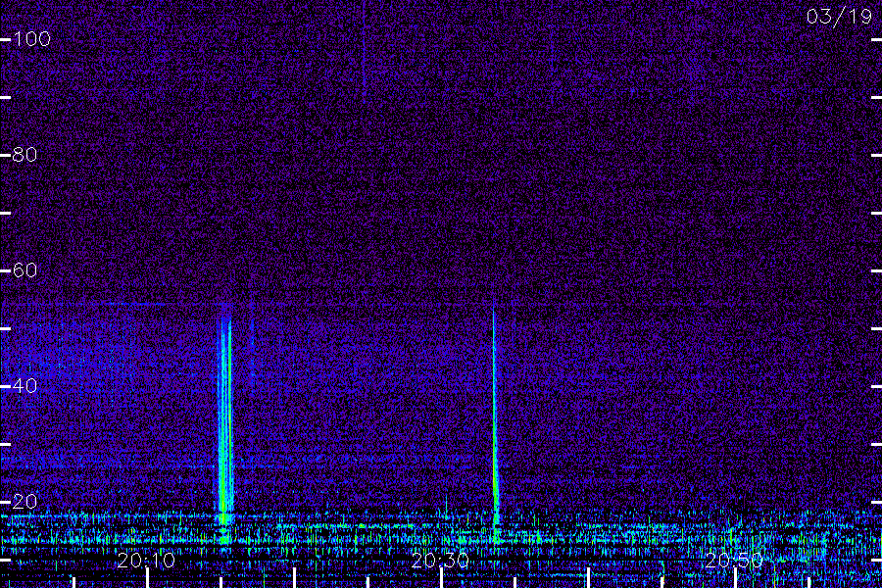Viewport: 882px width, 588px height.
Task: Click the 20:50 time axis label
Action: (x=734, y=561)
